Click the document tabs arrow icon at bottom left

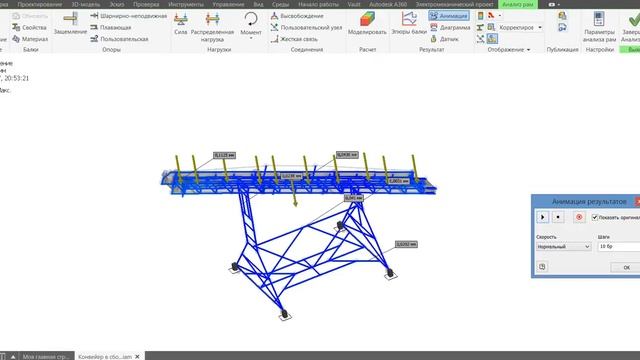pos(13,356)
